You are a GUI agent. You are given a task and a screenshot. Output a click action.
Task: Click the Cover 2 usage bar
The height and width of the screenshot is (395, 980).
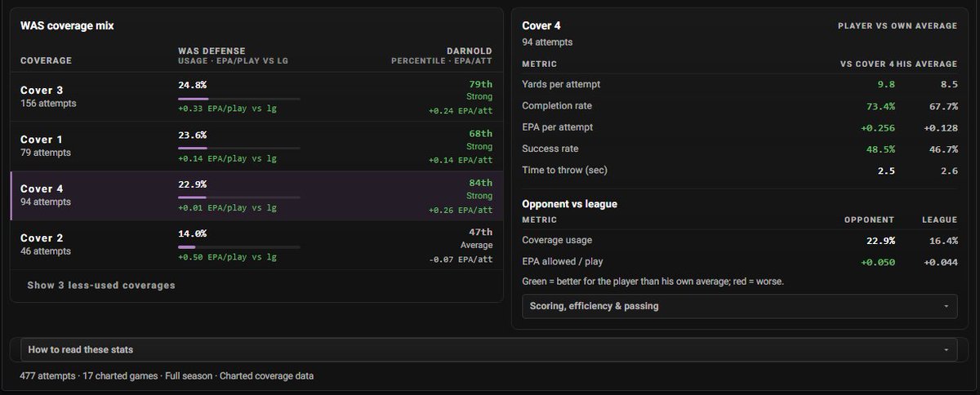(x=238, y=246)
